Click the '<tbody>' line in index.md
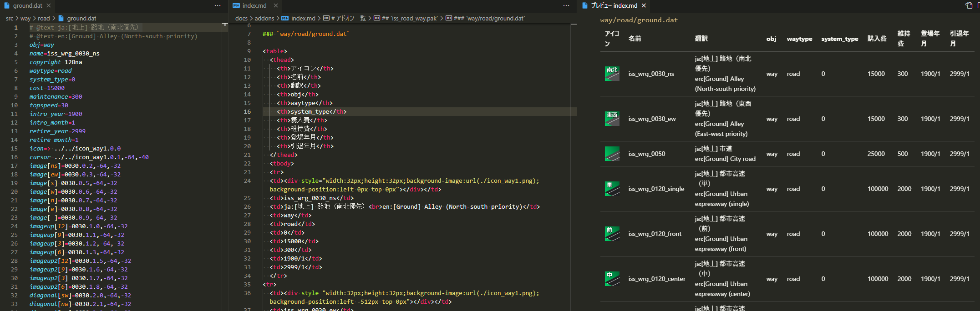 click(282, 164)
